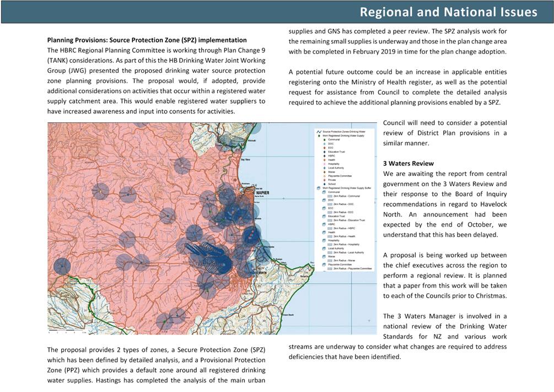Select the HBRC point marker in the supply legend
The width and height of the screenshot is (554, 392).
[x=324, y=156]
